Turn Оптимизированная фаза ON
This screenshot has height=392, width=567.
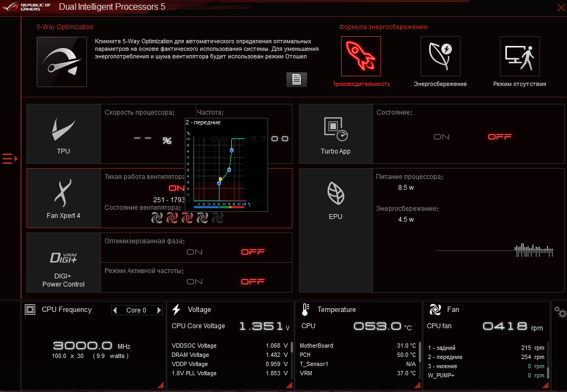click(195, 252)
